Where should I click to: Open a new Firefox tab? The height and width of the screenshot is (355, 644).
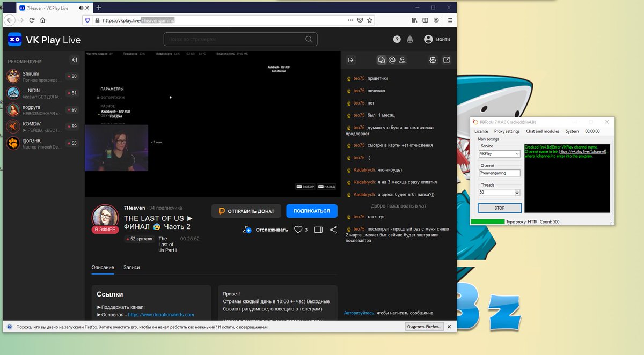(99, 8)
